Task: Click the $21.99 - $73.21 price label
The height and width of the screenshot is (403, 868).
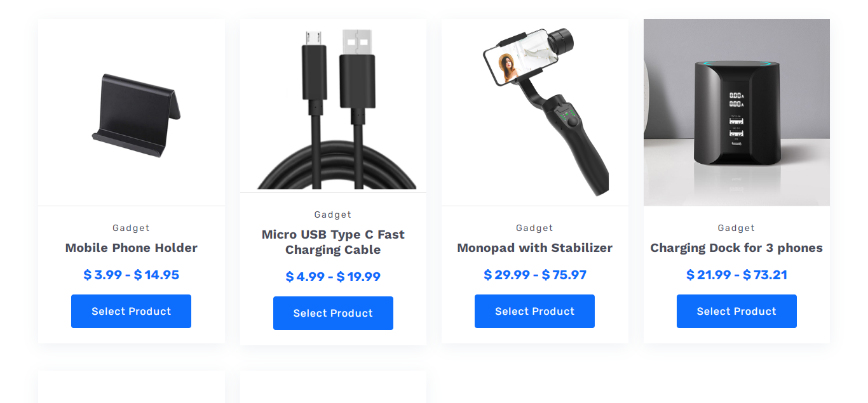Action: tap(736, 275)
